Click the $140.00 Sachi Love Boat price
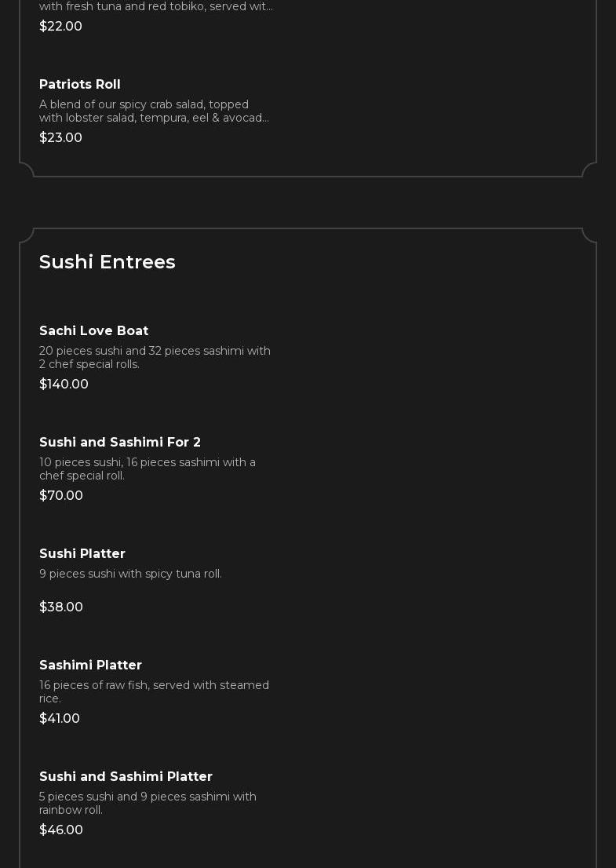616x868 pixels. point(64,384)
